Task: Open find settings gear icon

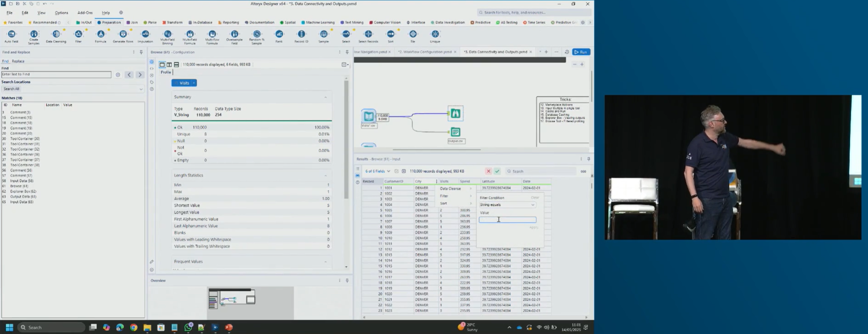Action: tap(118, 75)
